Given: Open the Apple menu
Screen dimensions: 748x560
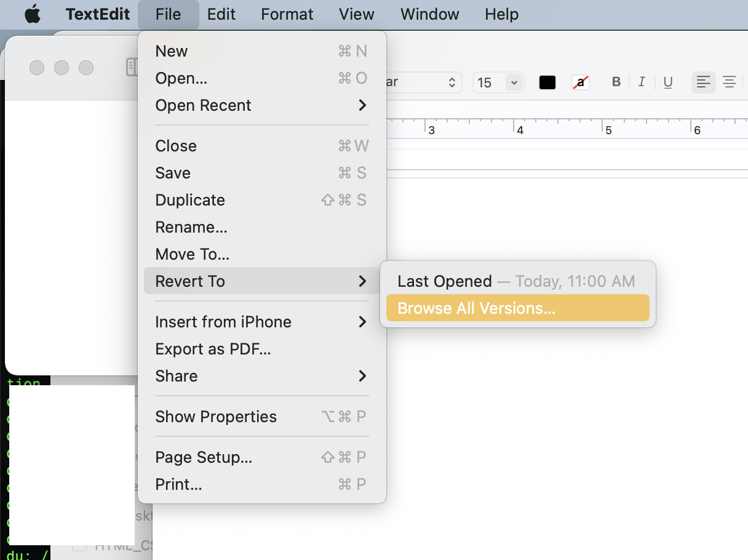Looking at the screenshot, I should click(33, 14).
